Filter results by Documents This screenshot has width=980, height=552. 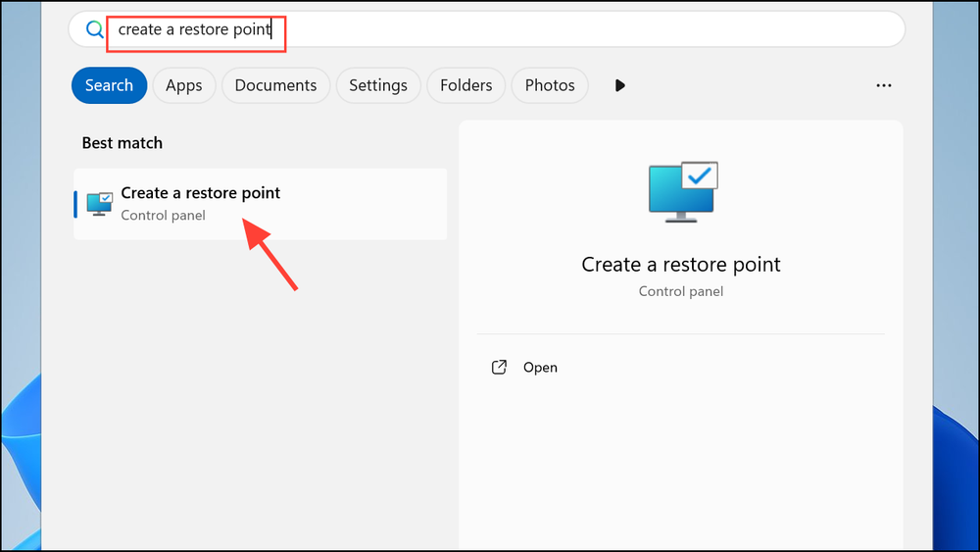(275, 85)
